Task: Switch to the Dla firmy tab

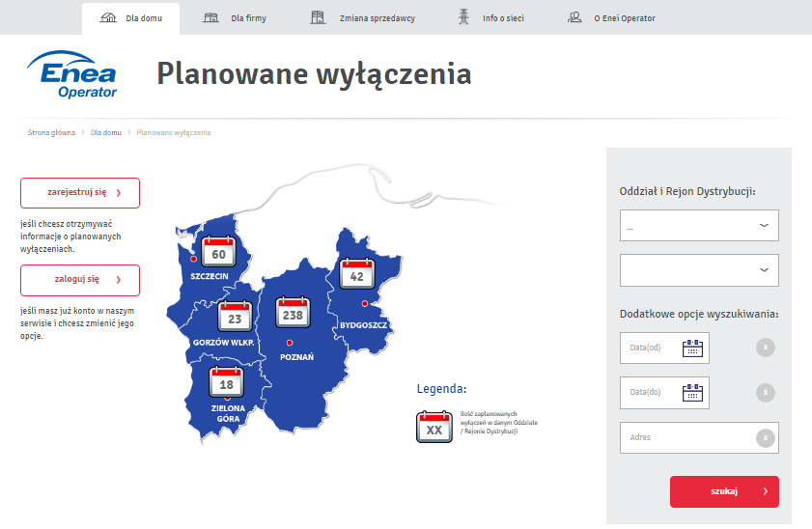Action: pyautogui.click(x=235, y=18)
